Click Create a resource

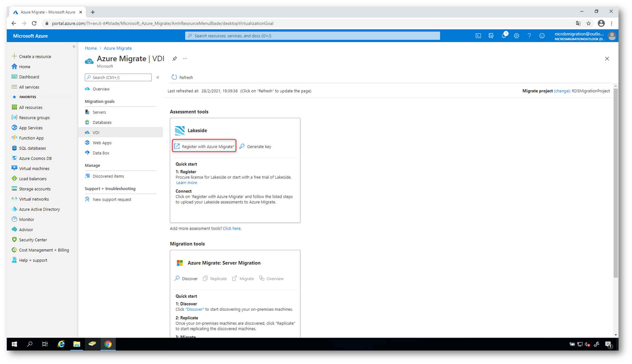[31, 57]
